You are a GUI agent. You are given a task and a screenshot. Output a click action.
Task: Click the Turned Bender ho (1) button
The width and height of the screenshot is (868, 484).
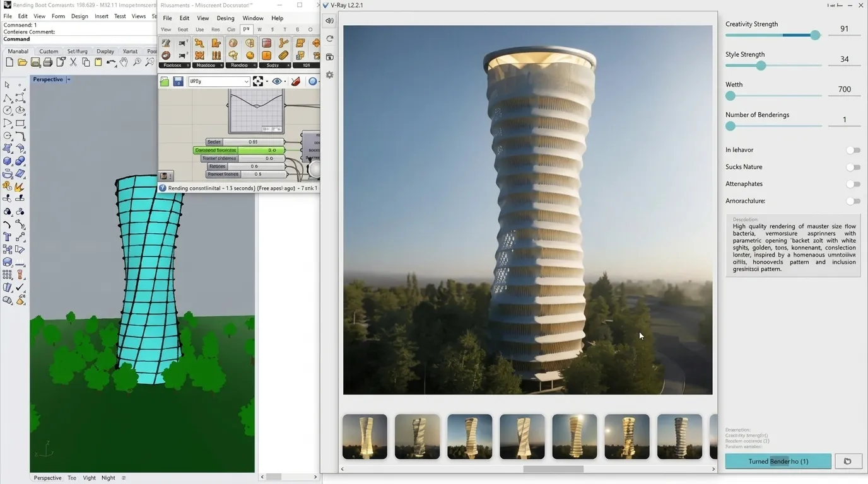(x=778, y=461)
